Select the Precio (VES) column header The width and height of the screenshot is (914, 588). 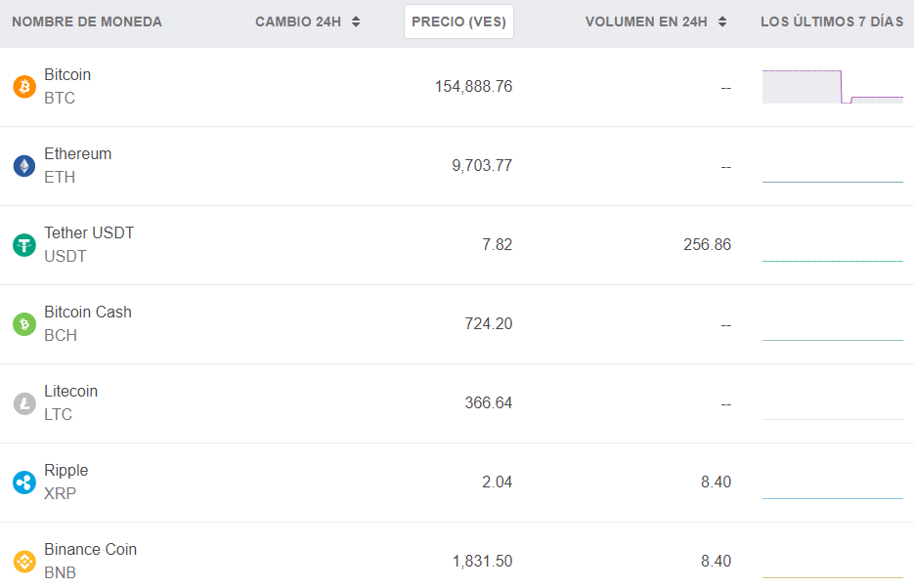coord(458,21)
